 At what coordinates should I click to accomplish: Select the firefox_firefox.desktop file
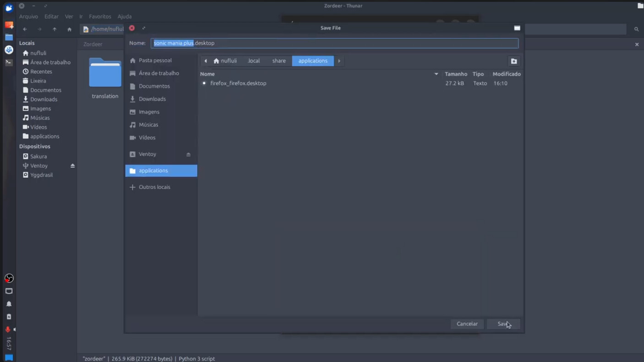tap(238, 83)
